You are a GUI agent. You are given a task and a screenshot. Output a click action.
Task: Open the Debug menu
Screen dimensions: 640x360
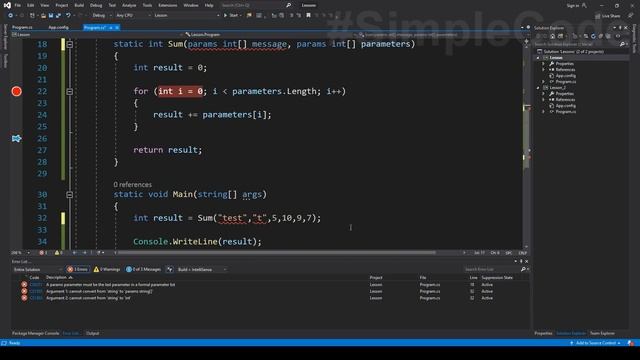click(96, 5)
